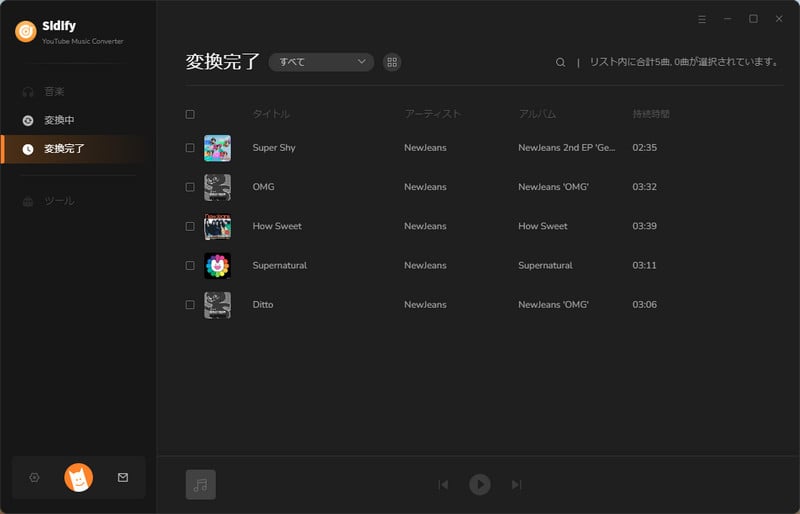Click duration 02:35
Image resolution: width=800 pixels, height=514 pixels.
(x=644, y=148)
